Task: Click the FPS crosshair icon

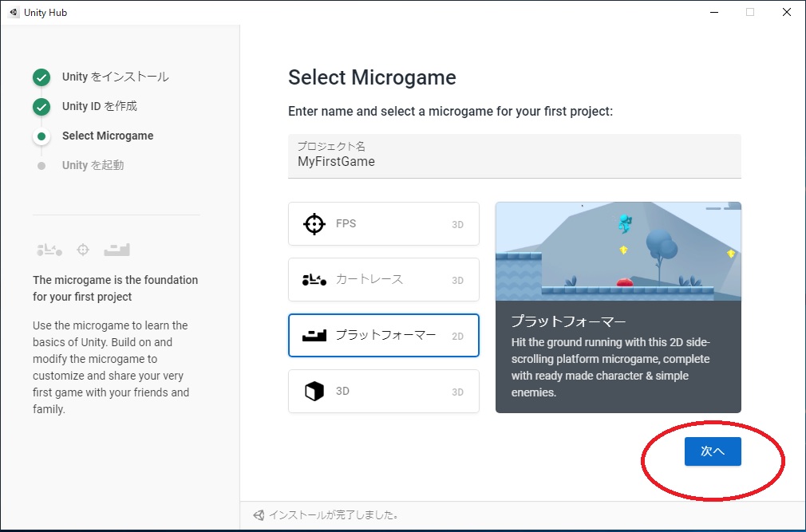Action: coord(314,224)
